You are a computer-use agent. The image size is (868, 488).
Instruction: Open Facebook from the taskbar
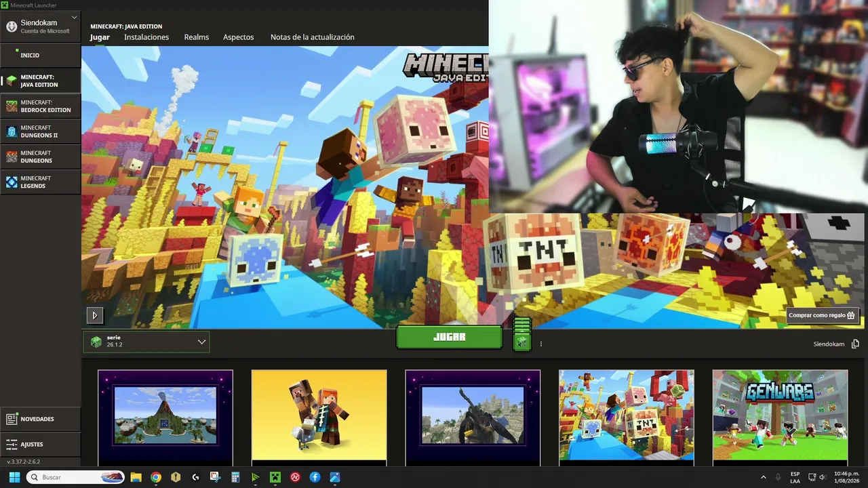pyautogui.click(x=315, y=477)
